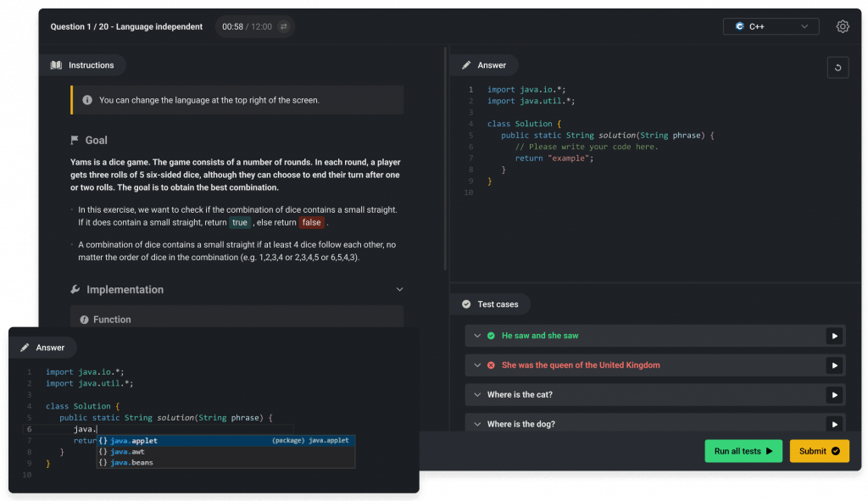The width and height of the screenshot is (868, 501).
Task: Expand the 'Where is the cat?' test case
Action: click(x=476, y=395)
